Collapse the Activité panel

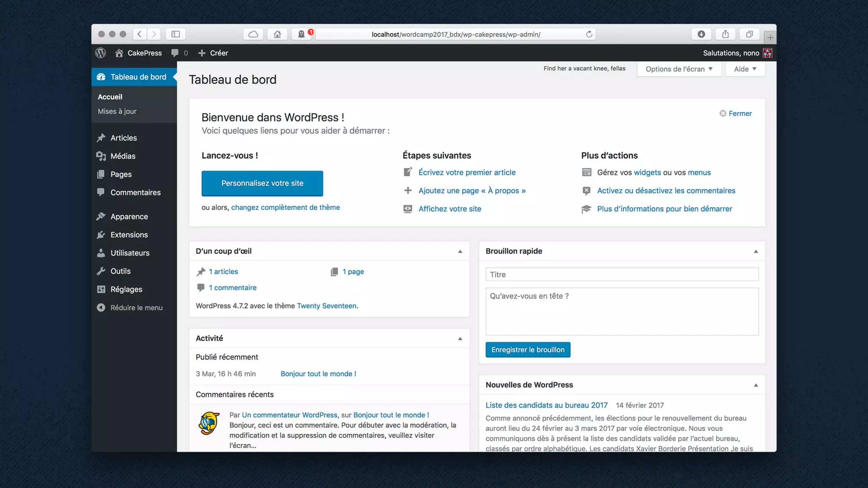coord(460,339)
